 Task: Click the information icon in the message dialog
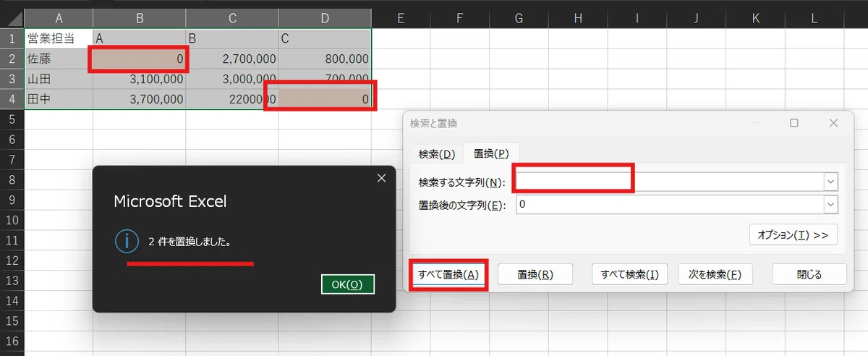[x=127, y=242]
